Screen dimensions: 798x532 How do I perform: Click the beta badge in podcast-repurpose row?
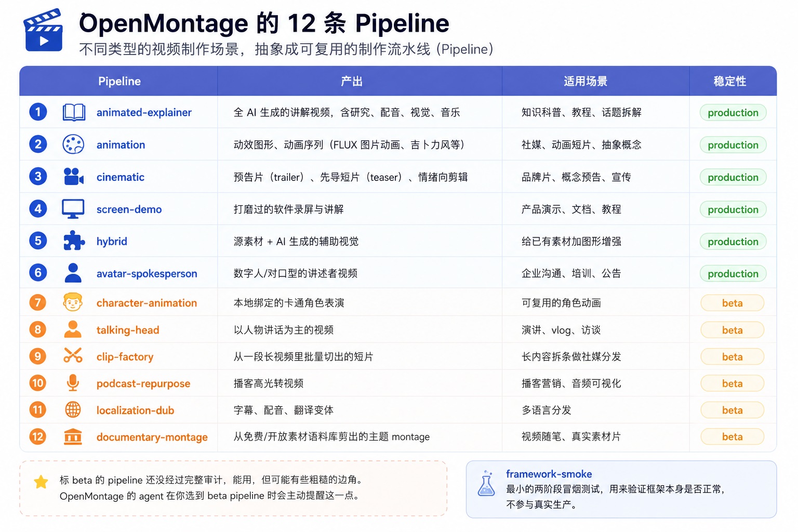coord(732,383)
